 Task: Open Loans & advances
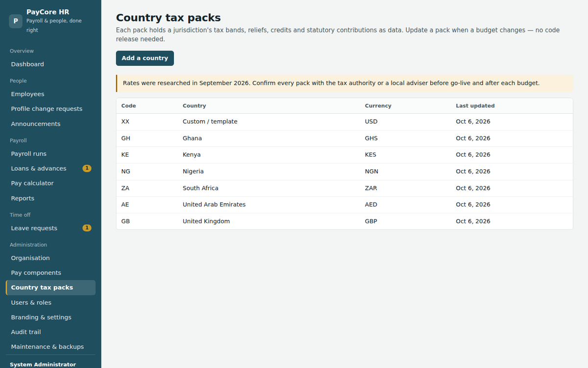[50, 168]
